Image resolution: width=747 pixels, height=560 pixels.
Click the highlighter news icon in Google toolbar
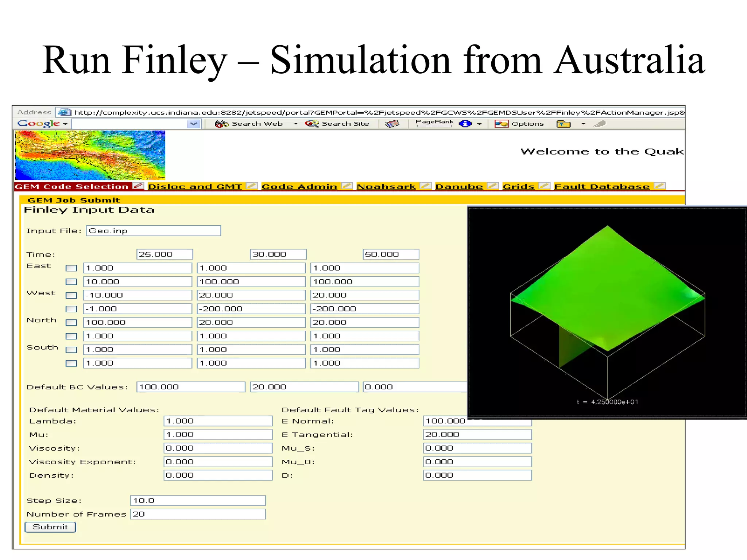pos(392,124)
